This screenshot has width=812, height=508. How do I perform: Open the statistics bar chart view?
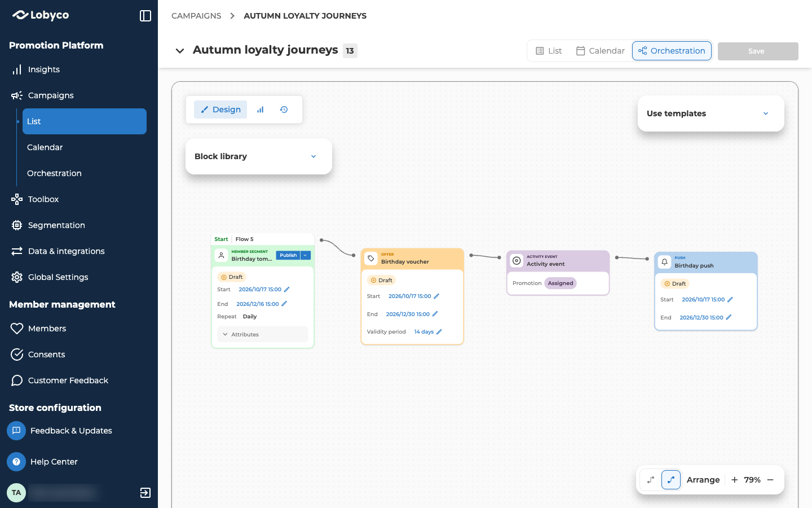pyautogui.click(x=260, y=110)
